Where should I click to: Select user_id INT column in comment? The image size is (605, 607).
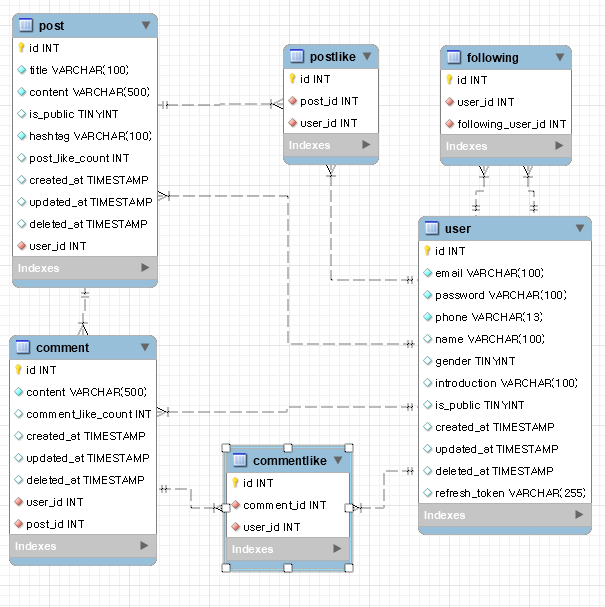click(x=83, y=502)
